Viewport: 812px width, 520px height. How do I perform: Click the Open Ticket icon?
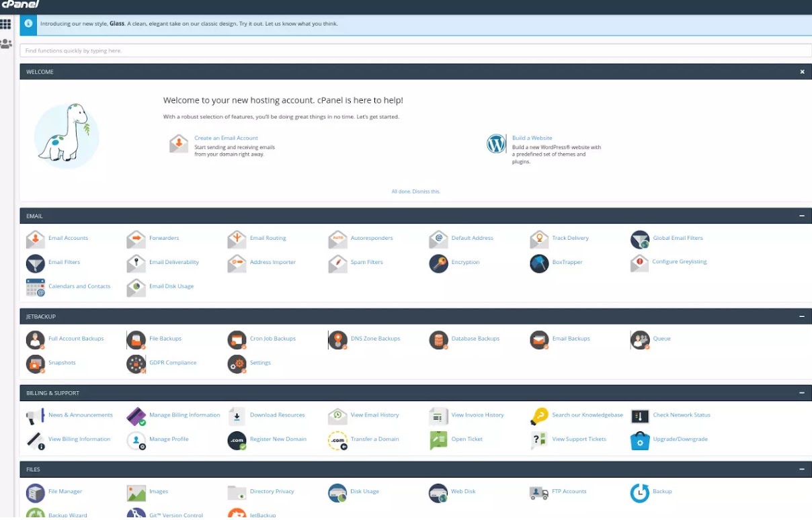click(439, 441)
